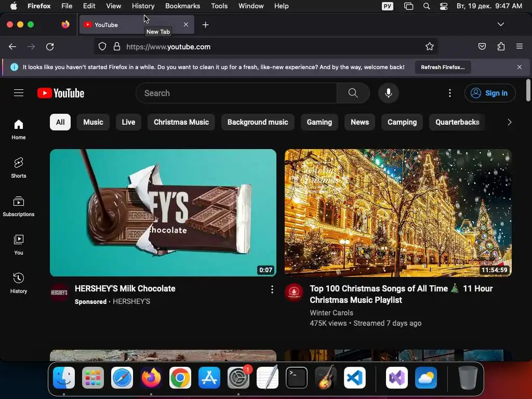Click the tracking protection shield icon
532x399 pixels.
(x=102, y=46)
